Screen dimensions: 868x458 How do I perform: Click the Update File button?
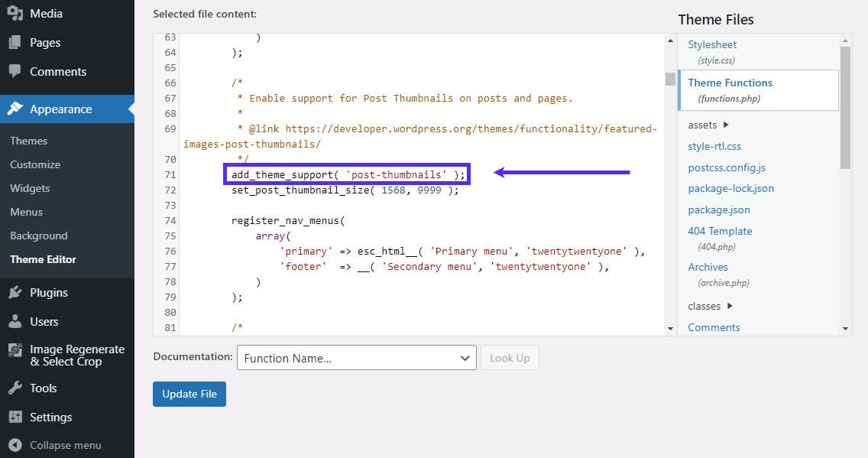point(189,394)
